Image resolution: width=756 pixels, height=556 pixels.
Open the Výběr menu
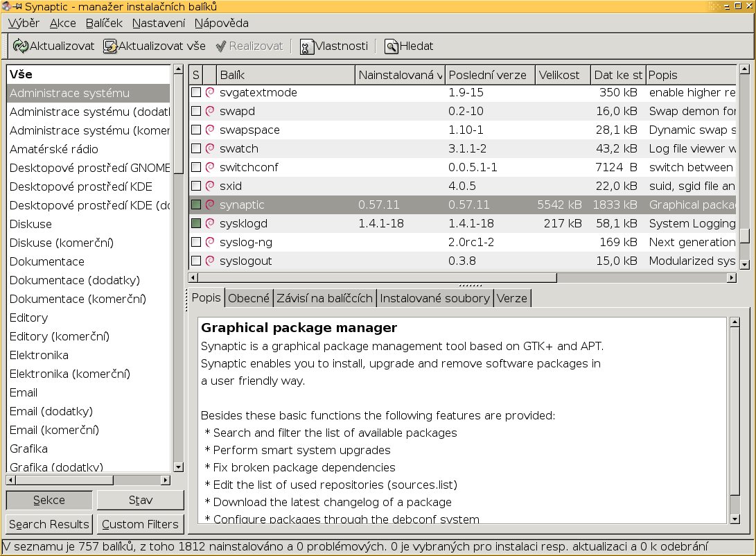pos(24,23)
